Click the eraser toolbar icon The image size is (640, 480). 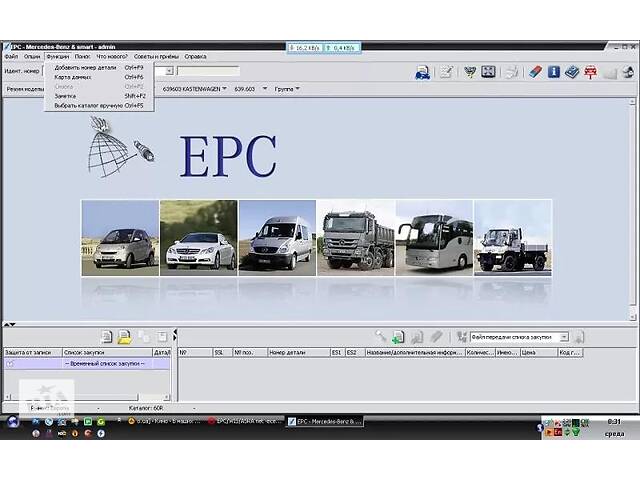pyautogui.click(x=535, y=72)
